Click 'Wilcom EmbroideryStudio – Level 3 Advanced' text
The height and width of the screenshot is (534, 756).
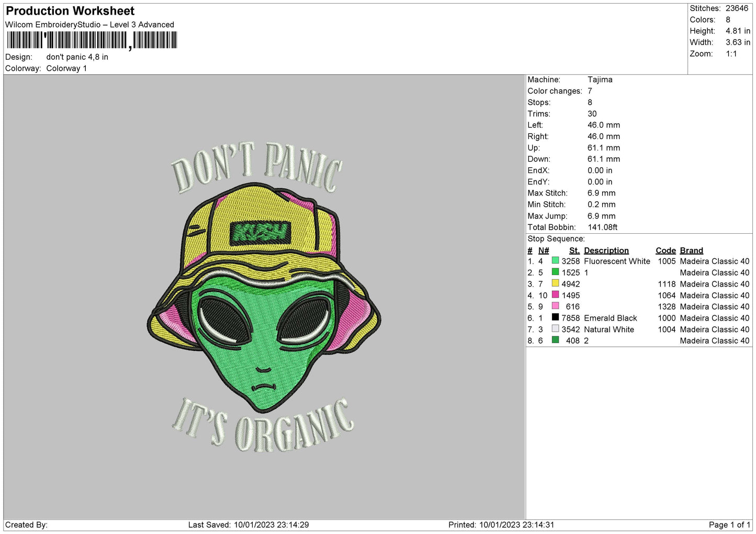pos(89,25)
